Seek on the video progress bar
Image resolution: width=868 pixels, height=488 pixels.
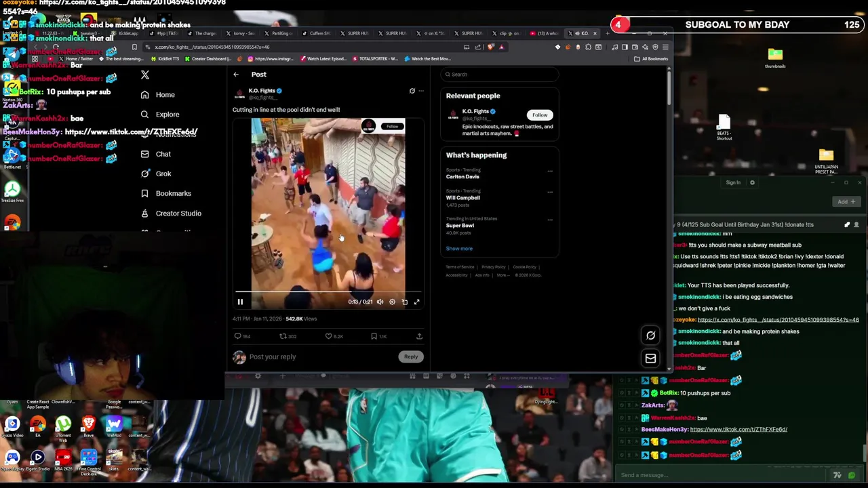[328, 292]
